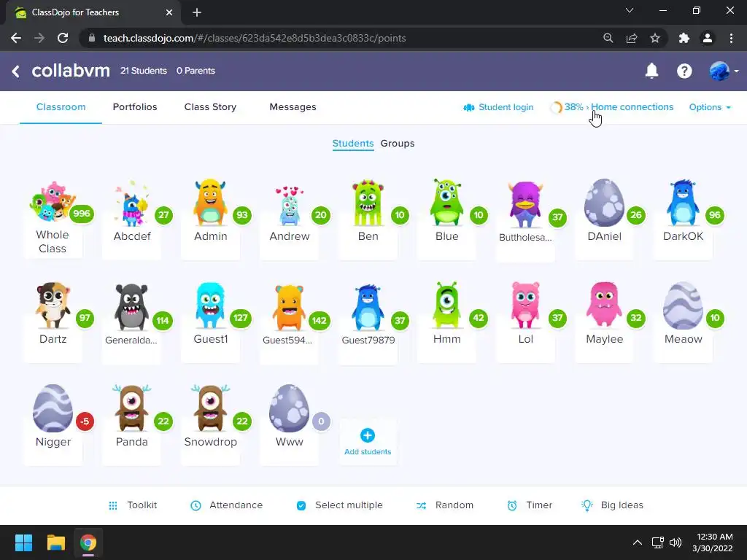747x560 pixels.
Task: Click the address bar URL
Action: point(255,38)
